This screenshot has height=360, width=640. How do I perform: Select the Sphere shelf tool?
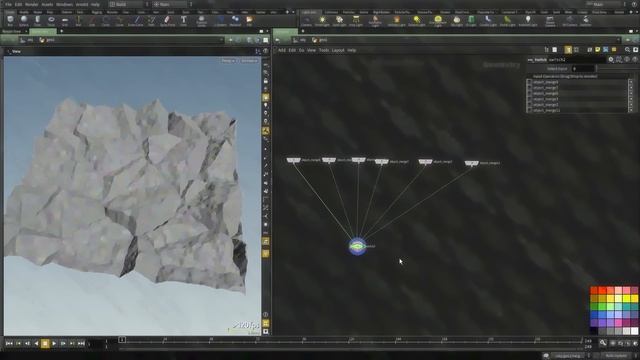coord(24,21)
